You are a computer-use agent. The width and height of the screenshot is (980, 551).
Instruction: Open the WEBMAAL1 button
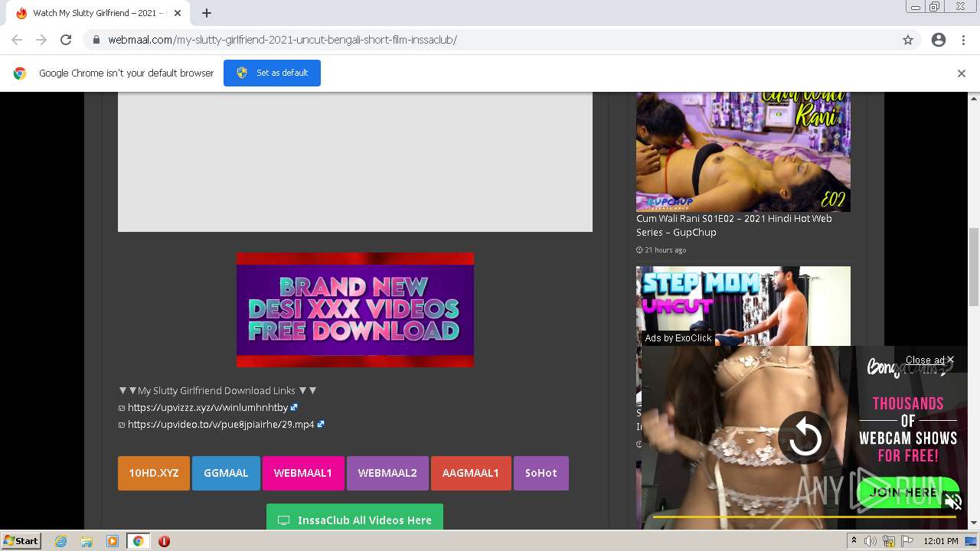(303, 473)
